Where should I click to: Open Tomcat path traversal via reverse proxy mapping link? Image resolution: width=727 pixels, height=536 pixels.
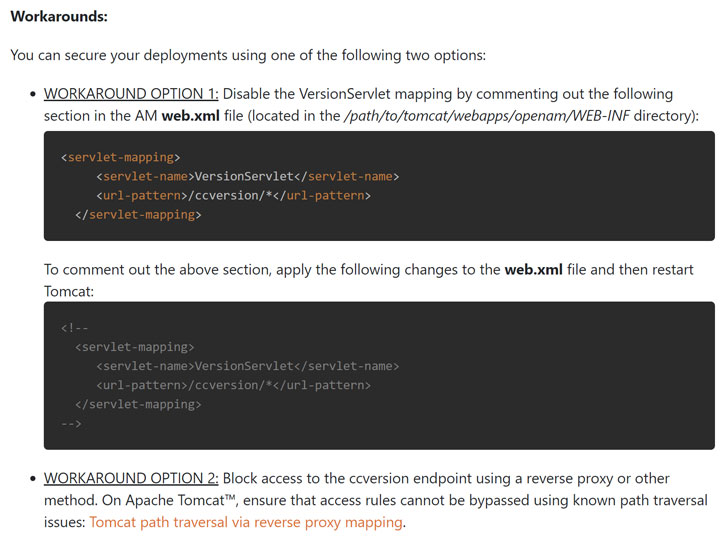click(x=246, y=522)
